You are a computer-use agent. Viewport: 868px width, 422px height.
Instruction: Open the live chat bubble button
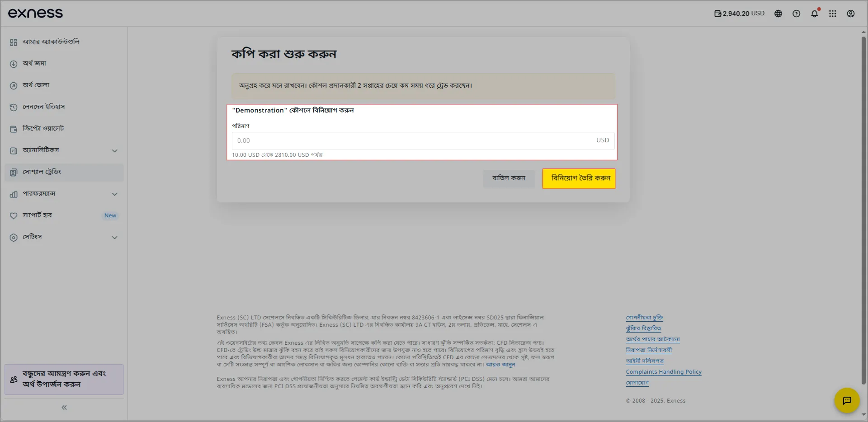[x=847, y=400]
